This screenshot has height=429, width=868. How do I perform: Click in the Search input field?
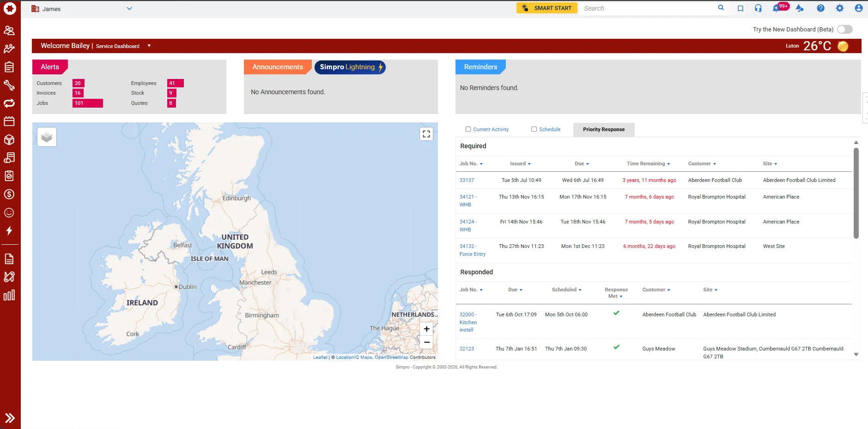coord(649,8)
